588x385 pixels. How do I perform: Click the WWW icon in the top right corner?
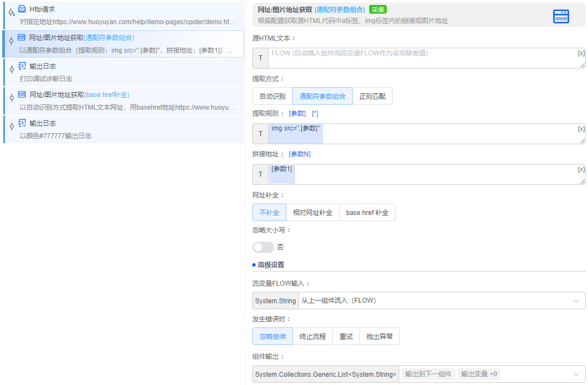[561, 16]
